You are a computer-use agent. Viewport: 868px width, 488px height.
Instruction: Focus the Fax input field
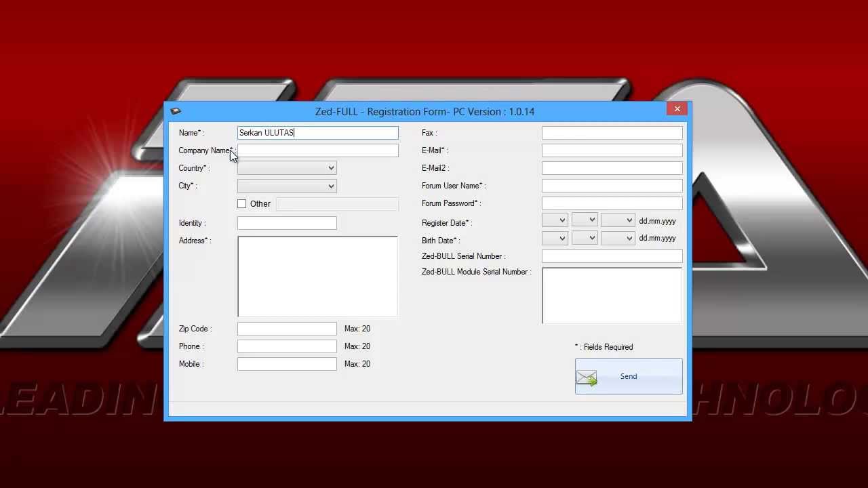(x=612, y=133)
